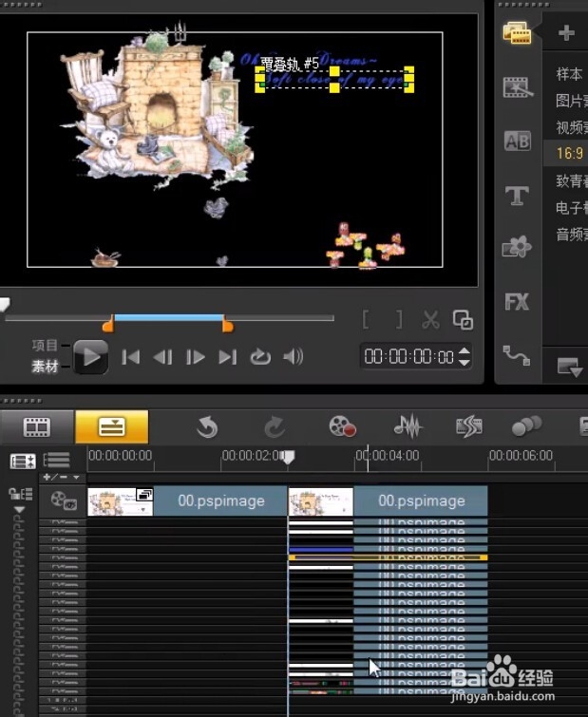Step forward to the next frame

(x=196, y=357)
